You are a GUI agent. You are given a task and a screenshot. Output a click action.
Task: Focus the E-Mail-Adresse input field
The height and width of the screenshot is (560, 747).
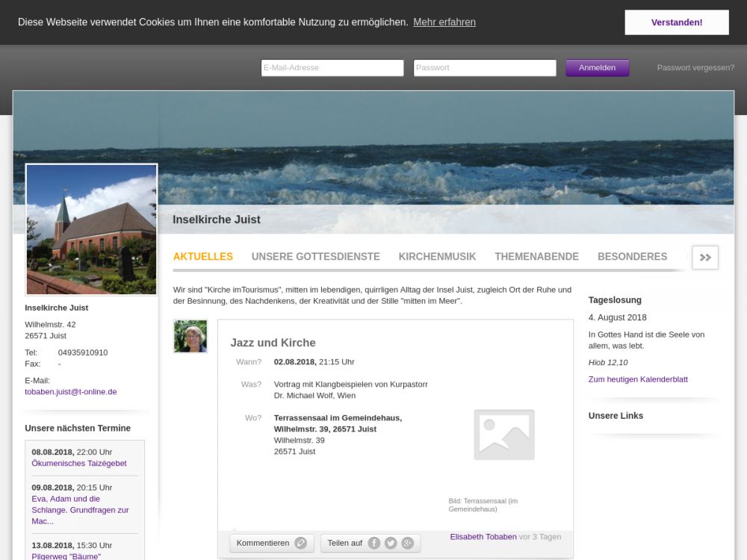pos(332,68)
